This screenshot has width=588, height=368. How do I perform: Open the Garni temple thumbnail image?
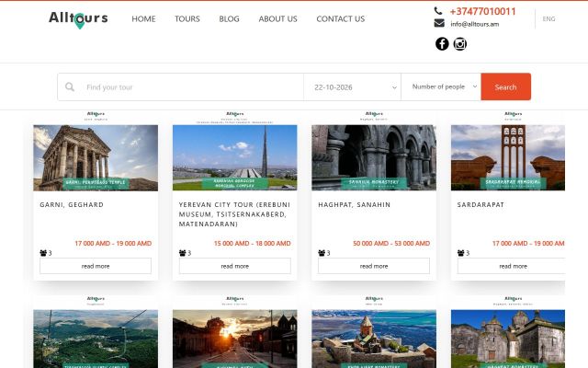click(x=96, y=157)
